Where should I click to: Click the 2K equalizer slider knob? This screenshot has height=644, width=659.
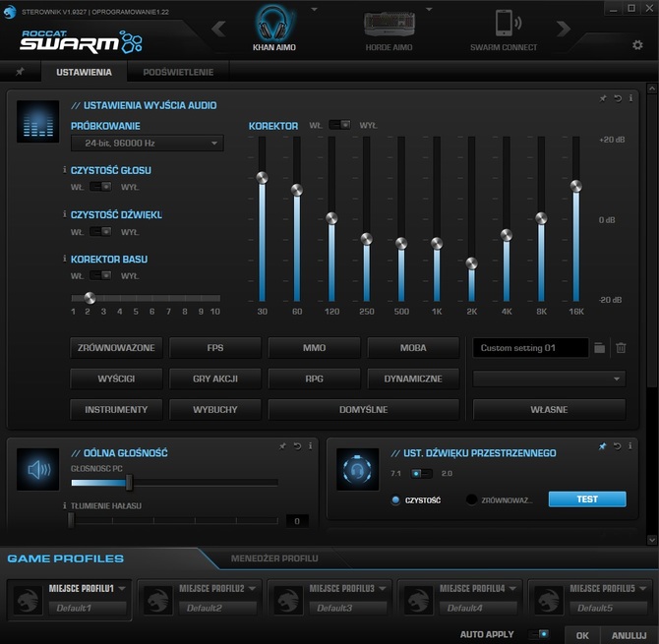471,263
